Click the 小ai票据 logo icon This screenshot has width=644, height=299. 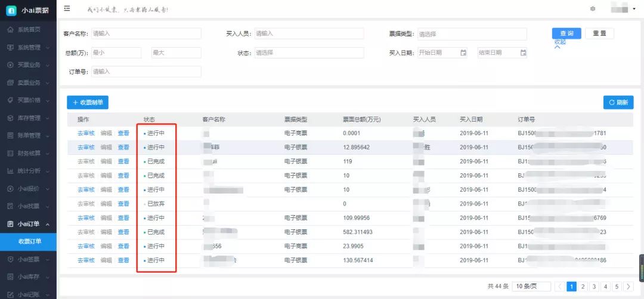point(11,11)
